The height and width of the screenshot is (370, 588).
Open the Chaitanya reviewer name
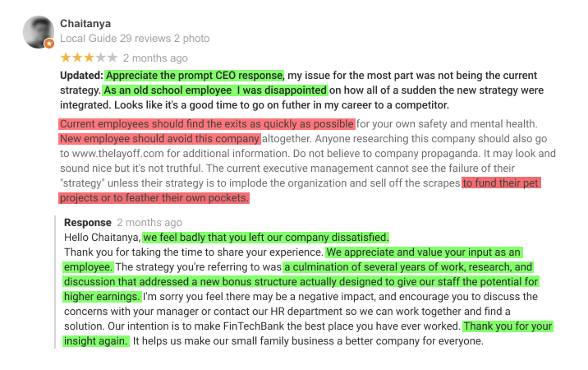(x=85, y=24)
